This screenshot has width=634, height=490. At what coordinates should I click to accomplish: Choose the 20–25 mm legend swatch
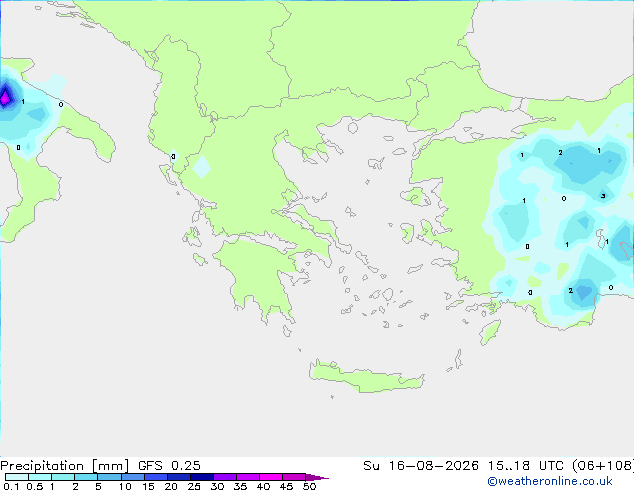[178, 477]
